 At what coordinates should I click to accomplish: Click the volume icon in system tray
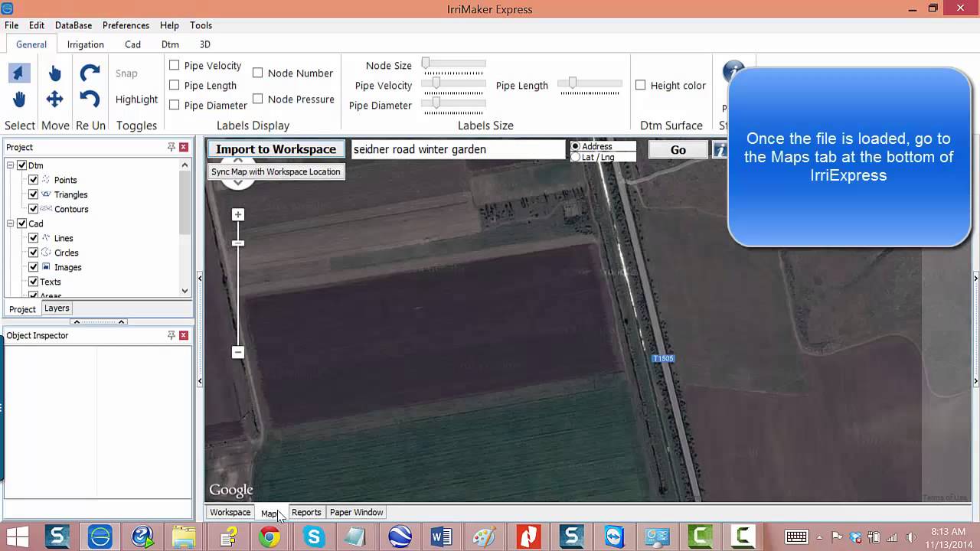pyautogui.click(x=910, y=537)
